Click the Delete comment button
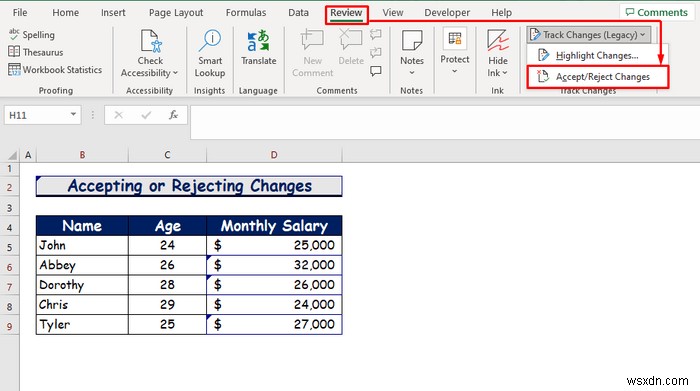 pyautogui.click(x=351, y=48)
